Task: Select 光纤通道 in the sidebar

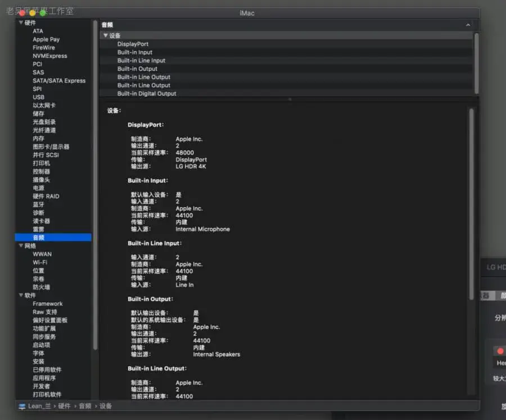Action: pos(44,130)
